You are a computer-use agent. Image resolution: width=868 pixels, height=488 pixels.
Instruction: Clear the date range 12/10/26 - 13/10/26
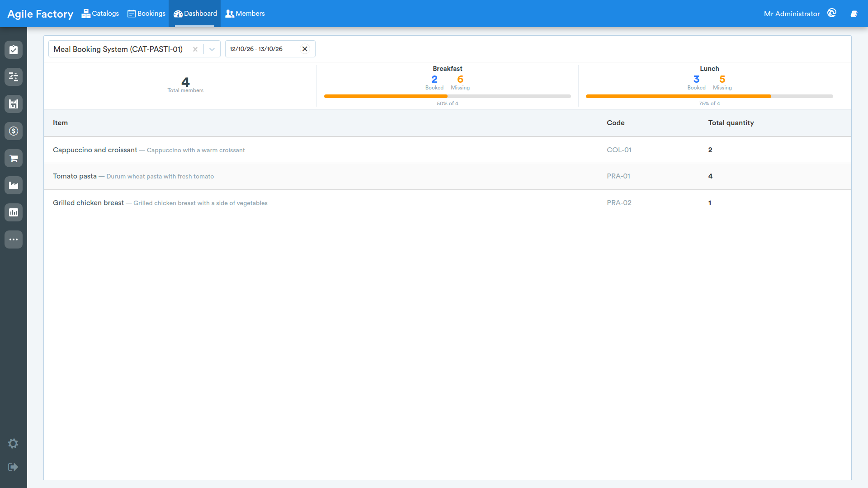305,49
